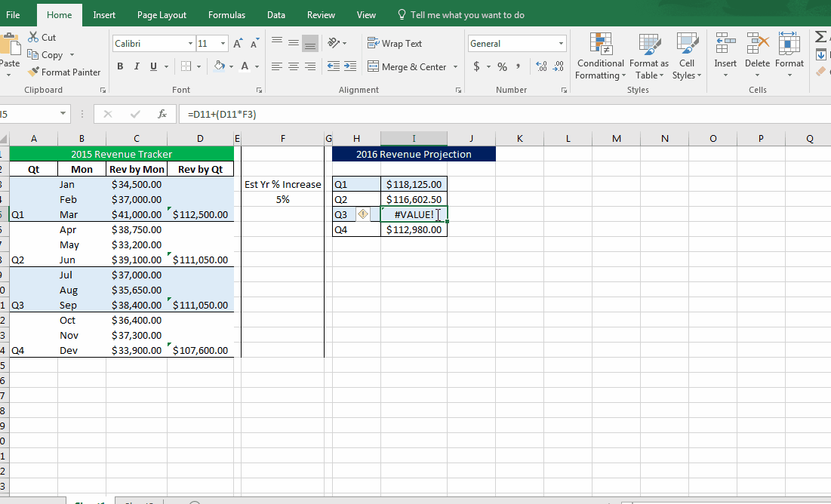Center text horizontally

pyautogui.click(x=294, y=66)
